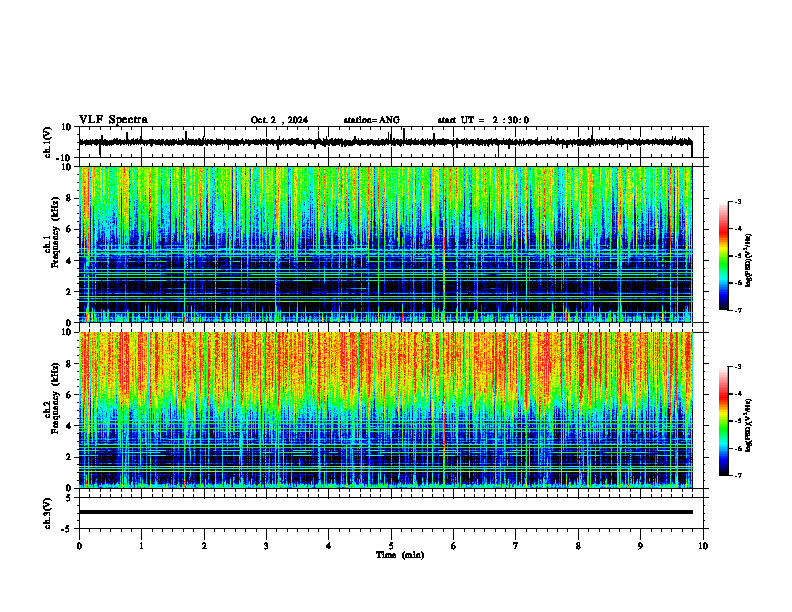Click the "8" kHz tick on ch.1 frequency axis
The height and width of the screenshot is (612, 792).
(70, 198)
